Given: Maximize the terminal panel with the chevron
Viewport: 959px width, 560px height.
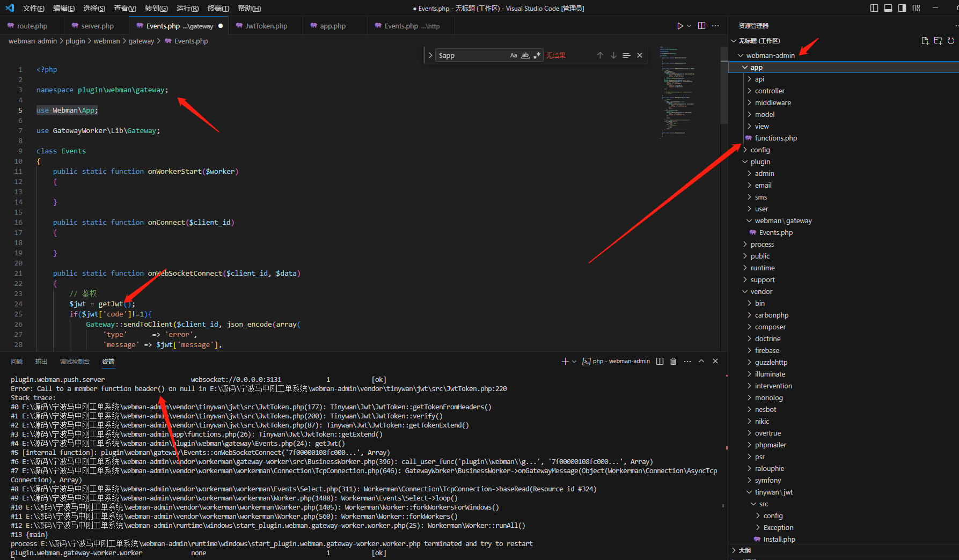Looking at the screenshot, I should coord(701,361).
